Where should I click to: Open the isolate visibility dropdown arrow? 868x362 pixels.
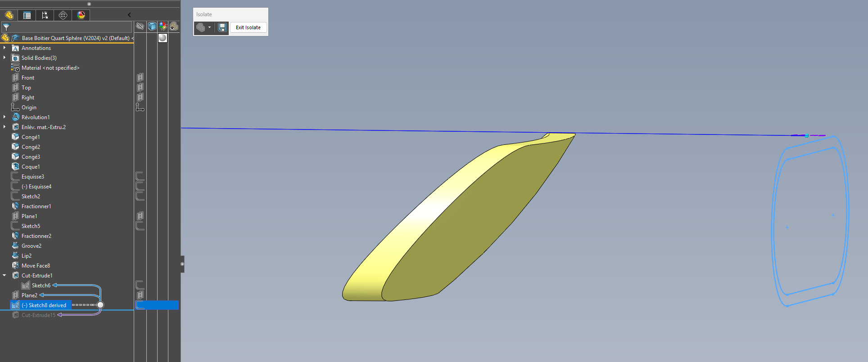pos(209,27)
